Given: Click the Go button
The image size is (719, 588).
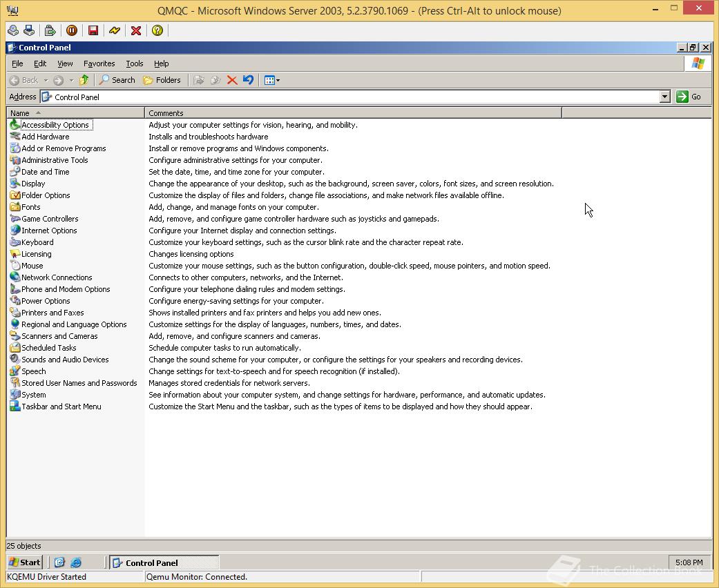Looking at the screenshot, I should pos(689,97).
